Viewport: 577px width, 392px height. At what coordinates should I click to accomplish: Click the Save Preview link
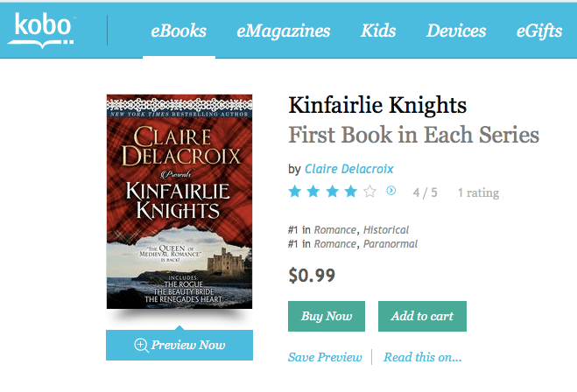pos(325,357)
